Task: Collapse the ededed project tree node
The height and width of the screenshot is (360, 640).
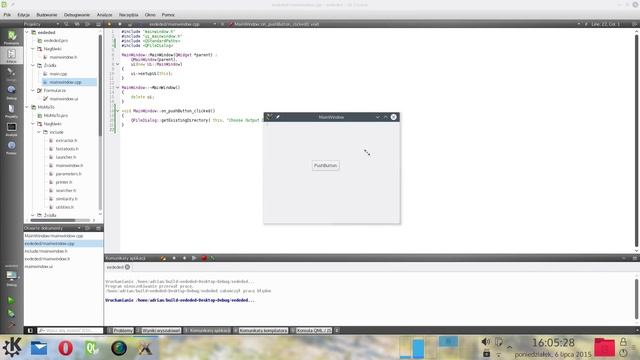Action: 27,32
